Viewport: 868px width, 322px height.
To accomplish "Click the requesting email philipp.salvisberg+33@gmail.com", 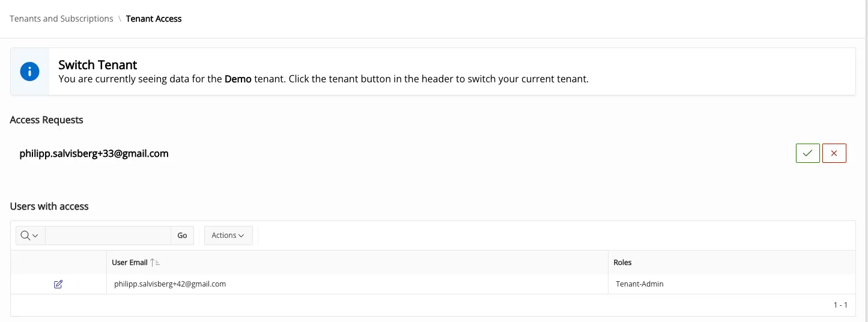I will (x=94, y=153).
